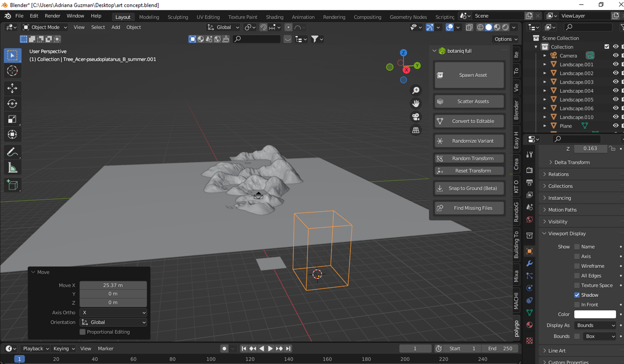624x364 pixels.
Task: Open the Render menu
Action: click(52, 16)
